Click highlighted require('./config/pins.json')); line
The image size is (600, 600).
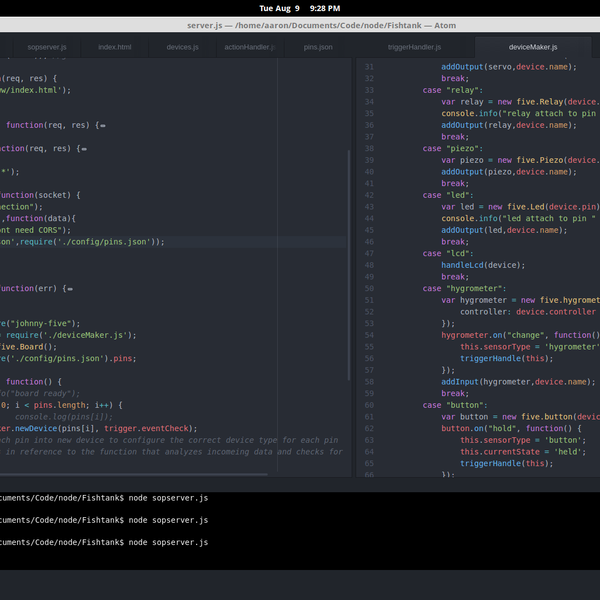82,242
